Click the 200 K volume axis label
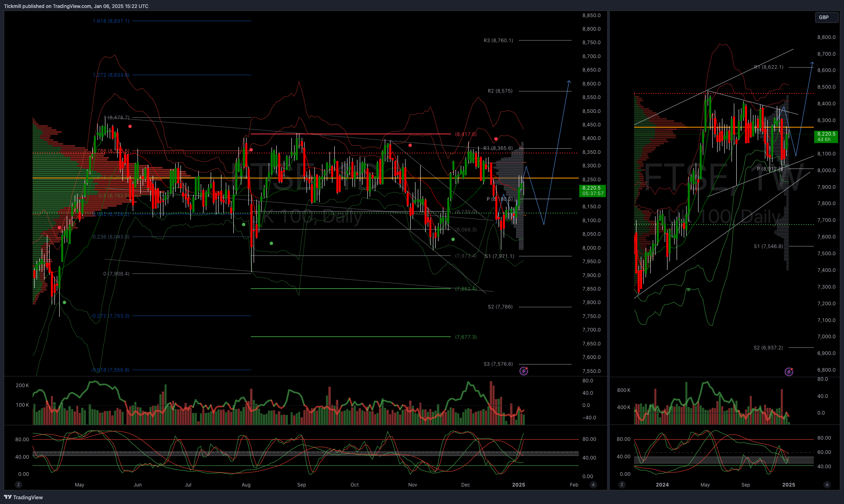Viewport: 844px width, 504px height. (22, 385)
